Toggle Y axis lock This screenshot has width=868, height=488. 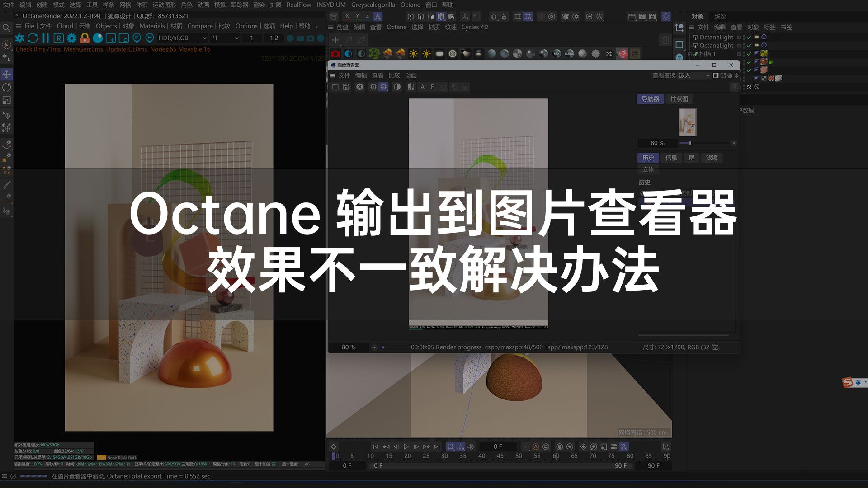click(357, 16)
